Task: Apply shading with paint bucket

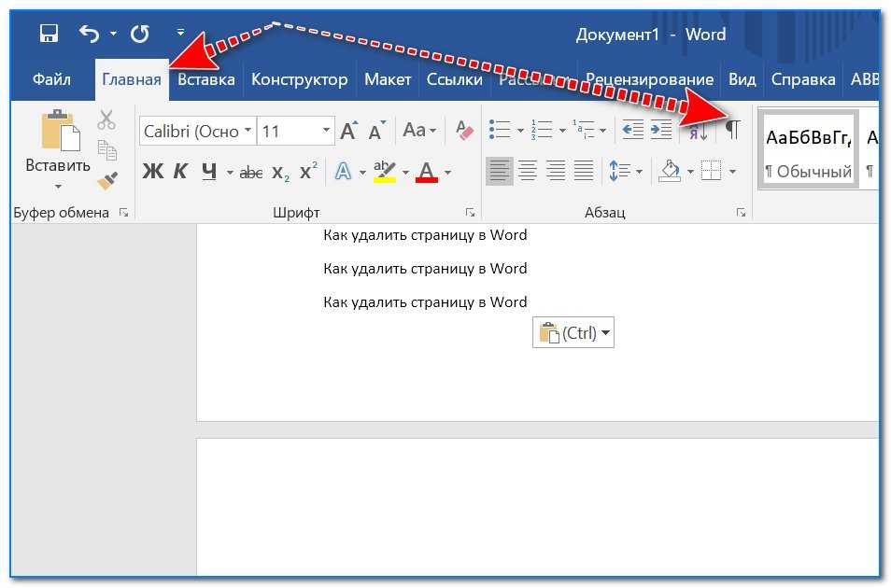Action: coord(670,171)
